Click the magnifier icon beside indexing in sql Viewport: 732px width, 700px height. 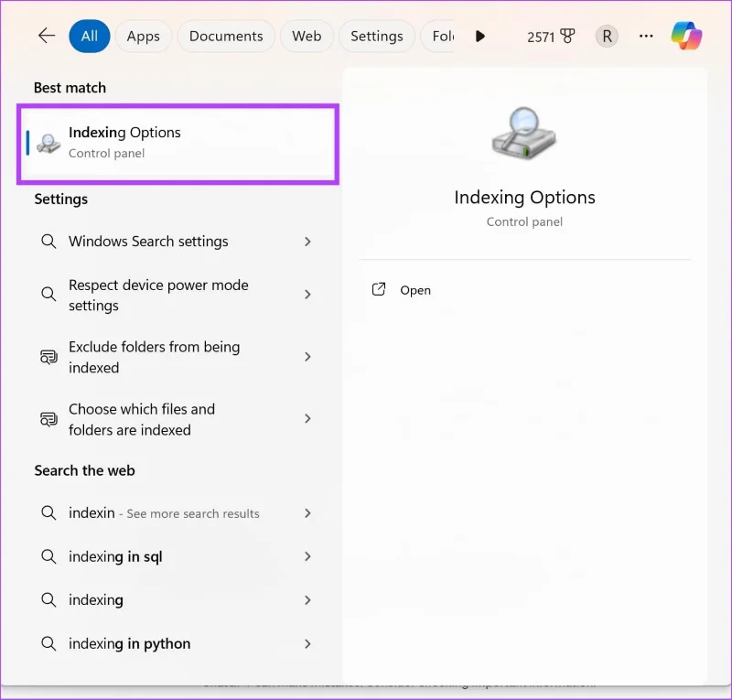(x=48, y=556)
